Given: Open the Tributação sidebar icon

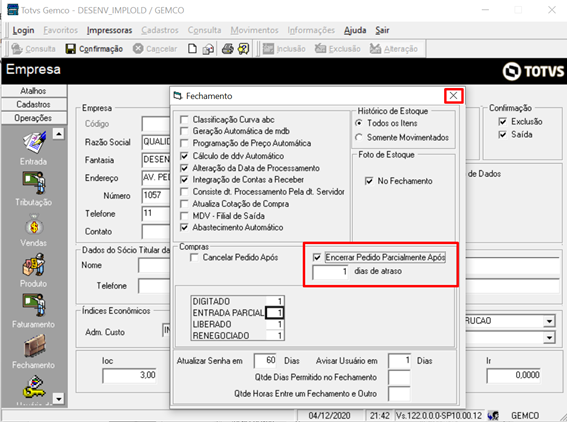Looking at the screenshot, I should click(x=34, y=183).
